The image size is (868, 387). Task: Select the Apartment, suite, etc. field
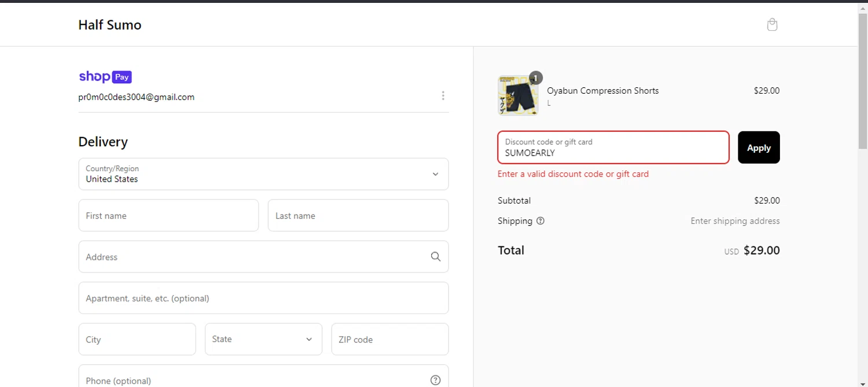coord(263,298)
